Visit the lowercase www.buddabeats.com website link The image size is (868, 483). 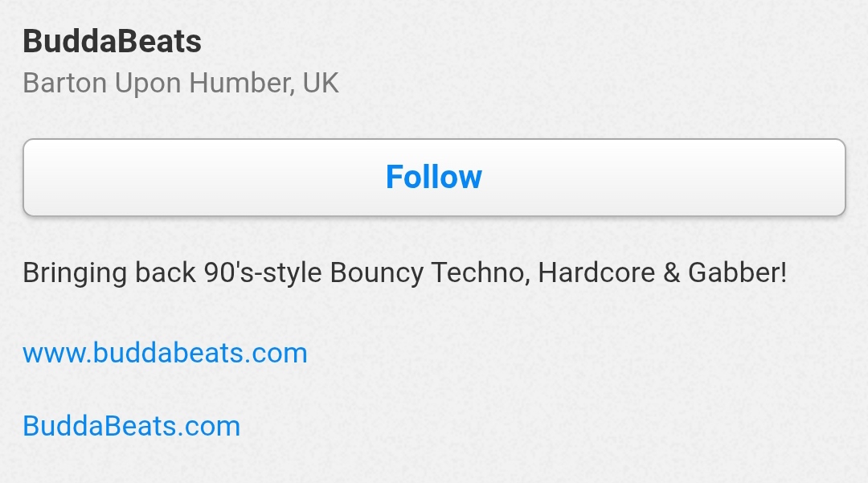coord(165,353)
